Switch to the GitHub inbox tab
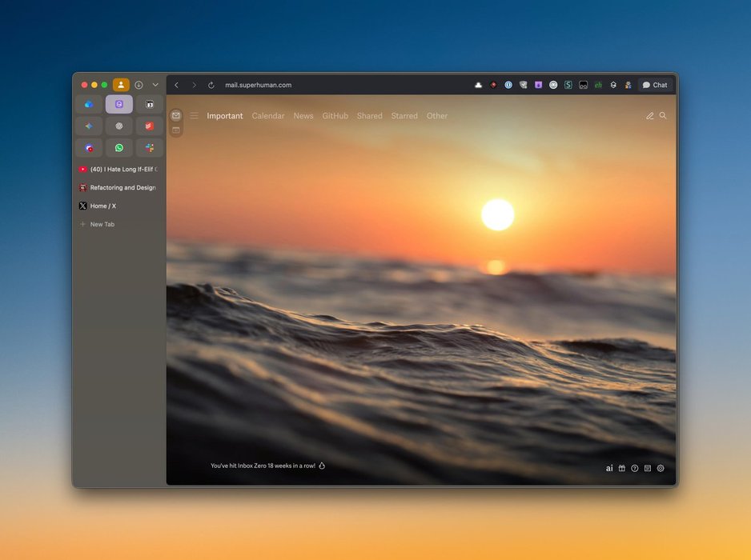Image resolution: width=751 pixels, height=560 pixels. coord(335,116)
